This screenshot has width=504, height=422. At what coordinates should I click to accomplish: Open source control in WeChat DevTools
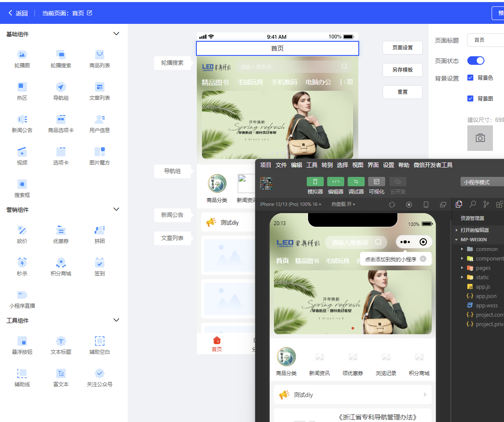[486, 204]
